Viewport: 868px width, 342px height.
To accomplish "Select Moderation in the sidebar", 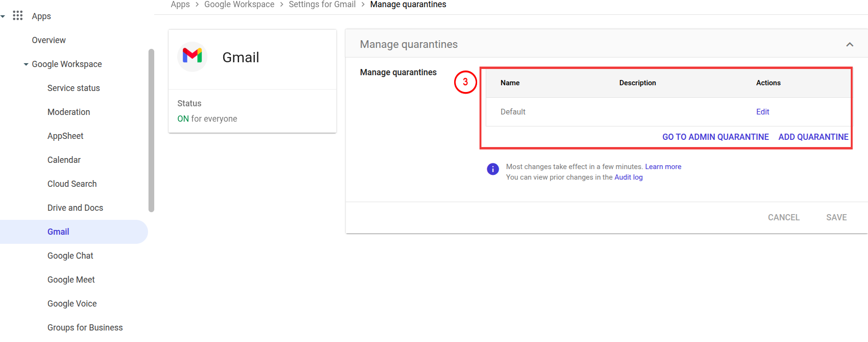I will (69, 112).
